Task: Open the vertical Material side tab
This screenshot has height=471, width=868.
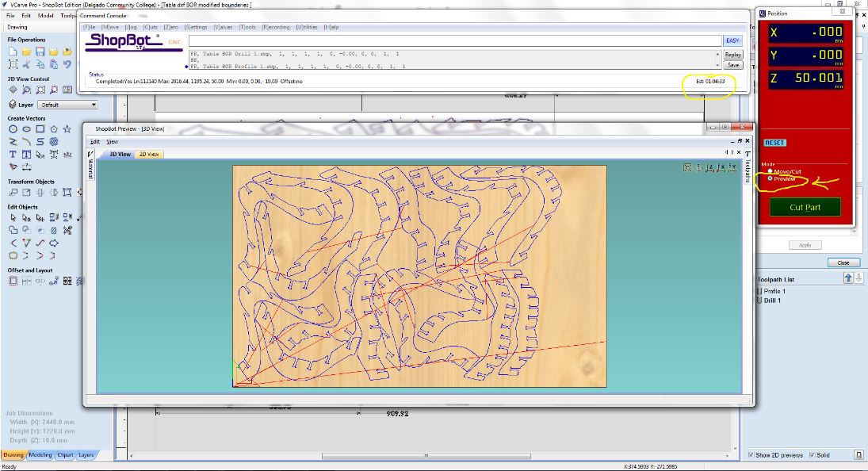Action: (90, 165)
